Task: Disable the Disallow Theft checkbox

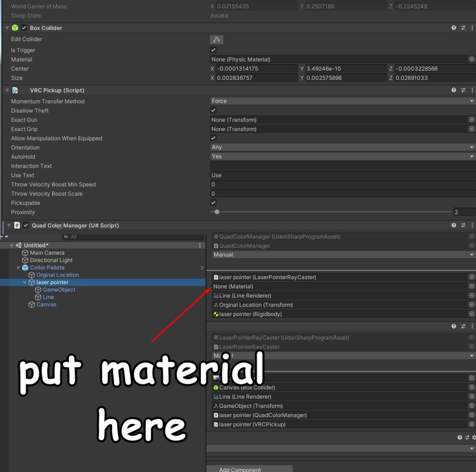Action: (x=213, y=110)
